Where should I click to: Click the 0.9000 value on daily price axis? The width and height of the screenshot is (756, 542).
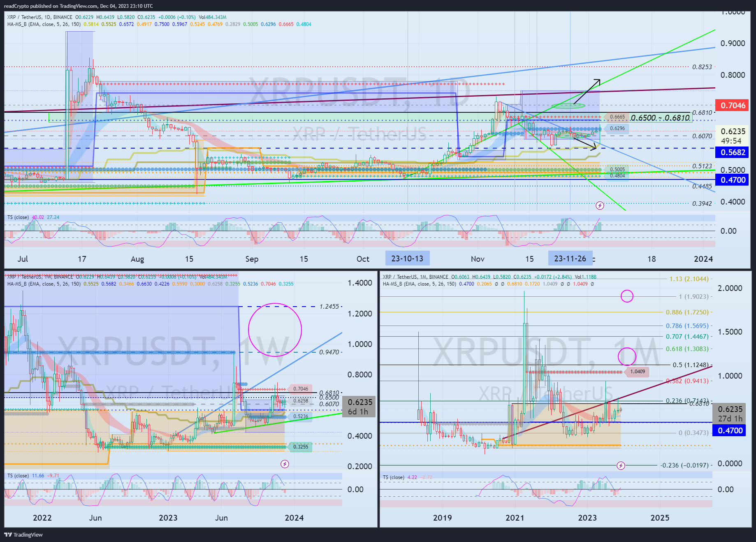(x=733, y=43)
